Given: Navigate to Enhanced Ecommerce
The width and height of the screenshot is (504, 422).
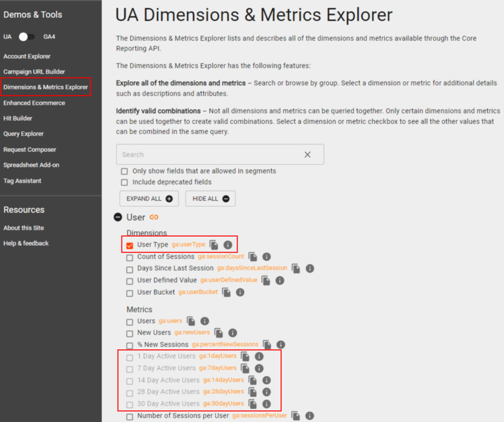Looking at the screenshot, I should tap(34, 103).
